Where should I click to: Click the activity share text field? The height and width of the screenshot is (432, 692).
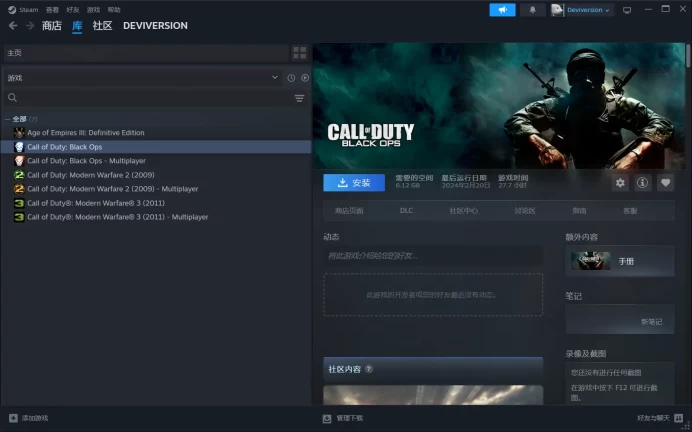[x=433, y=256]
